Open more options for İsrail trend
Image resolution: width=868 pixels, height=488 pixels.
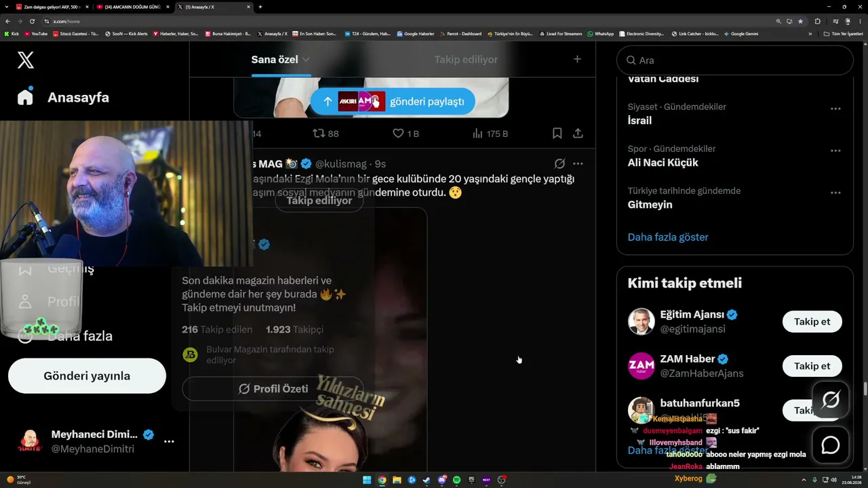coord(835,108)
